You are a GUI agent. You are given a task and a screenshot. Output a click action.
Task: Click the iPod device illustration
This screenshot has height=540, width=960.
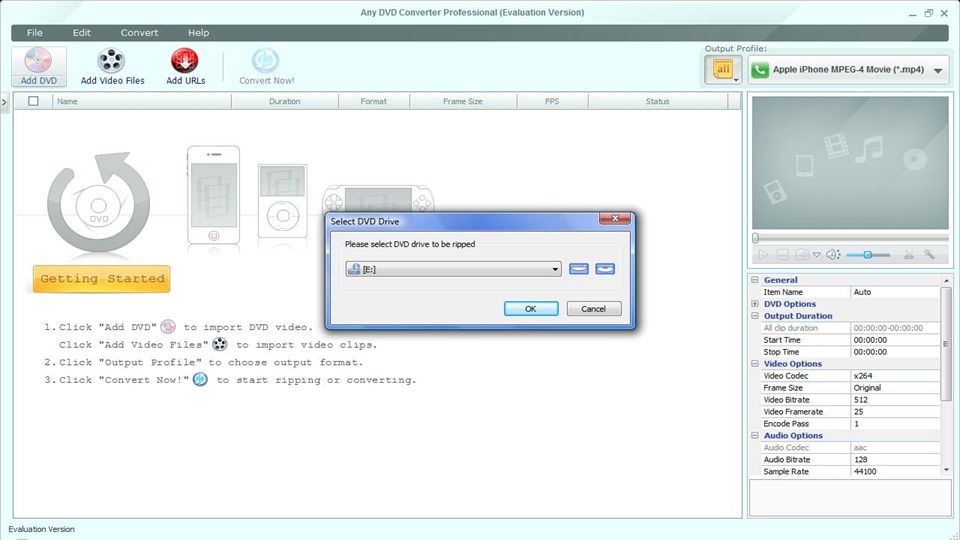[x=282, y=201]
